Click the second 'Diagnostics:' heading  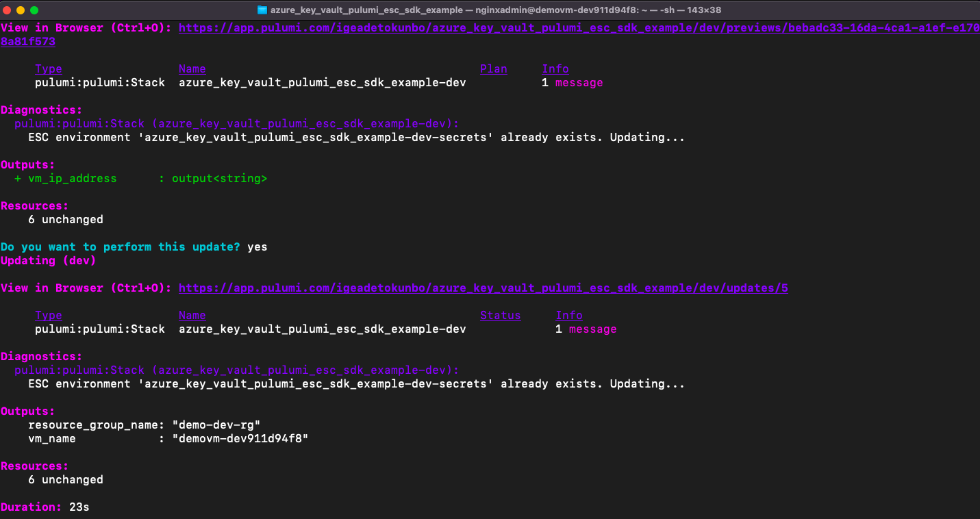tap(42, 357)
